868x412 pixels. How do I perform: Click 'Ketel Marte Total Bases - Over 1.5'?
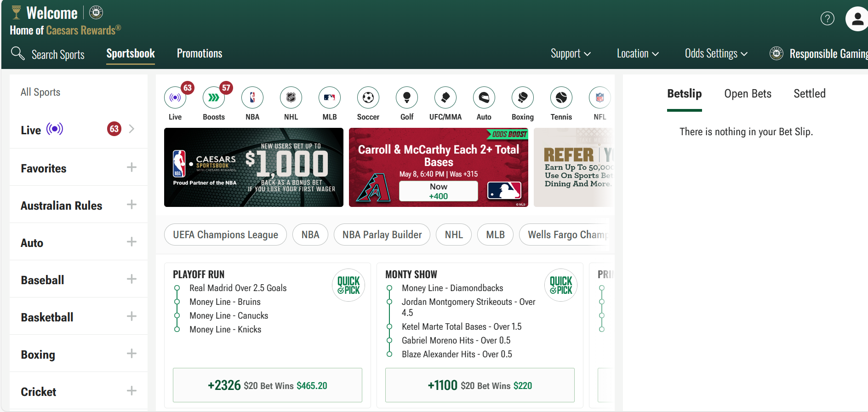(462, 326)
